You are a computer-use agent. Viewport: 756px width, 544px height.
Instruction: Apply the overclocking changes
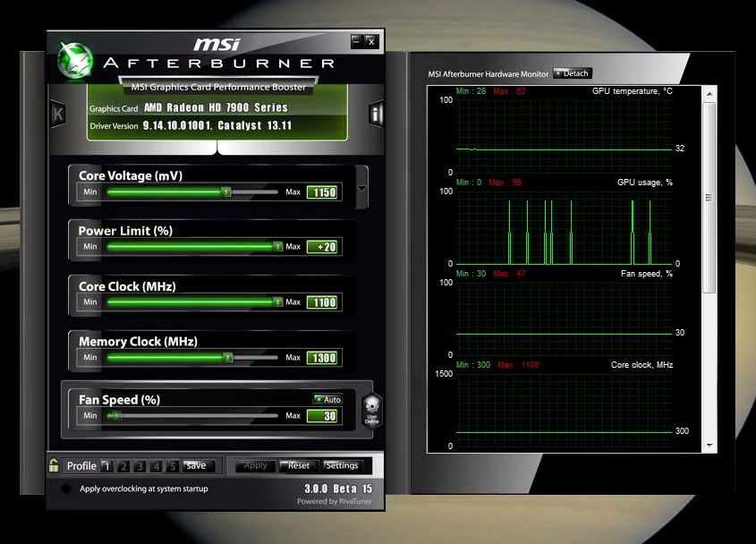(256, 466)
